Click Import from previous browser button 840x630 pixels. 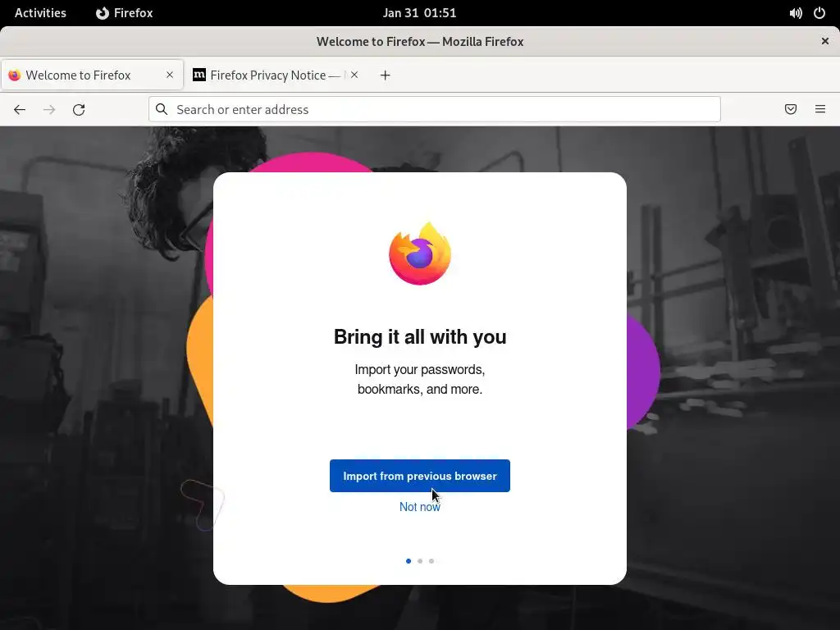coord(420,476)
